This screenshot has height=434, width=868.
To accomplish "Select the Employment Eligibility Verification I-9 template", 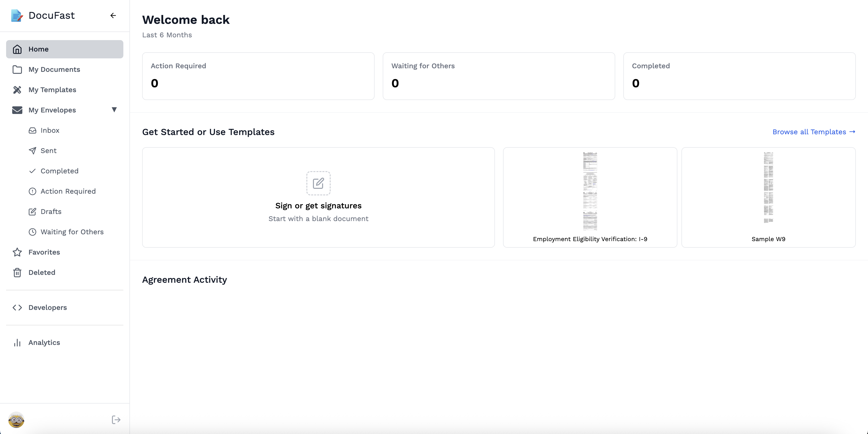I will tap(590, 197).
